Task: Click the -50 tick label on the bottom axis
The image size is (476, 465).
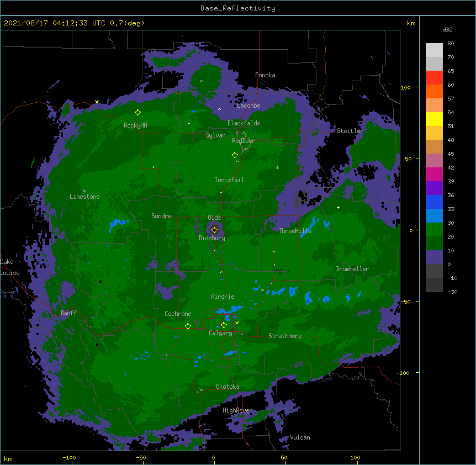Action: click(141, 458)
